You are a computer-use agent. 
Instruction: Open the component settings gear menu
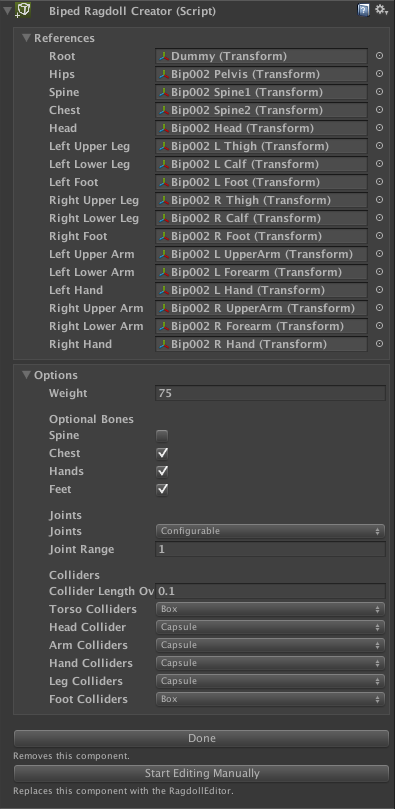tap(381, 10)
